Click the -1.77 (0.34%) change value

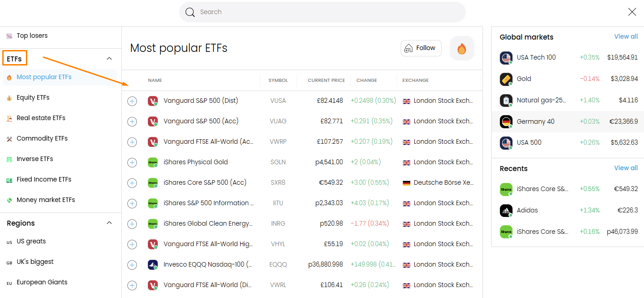pos(370,224)
